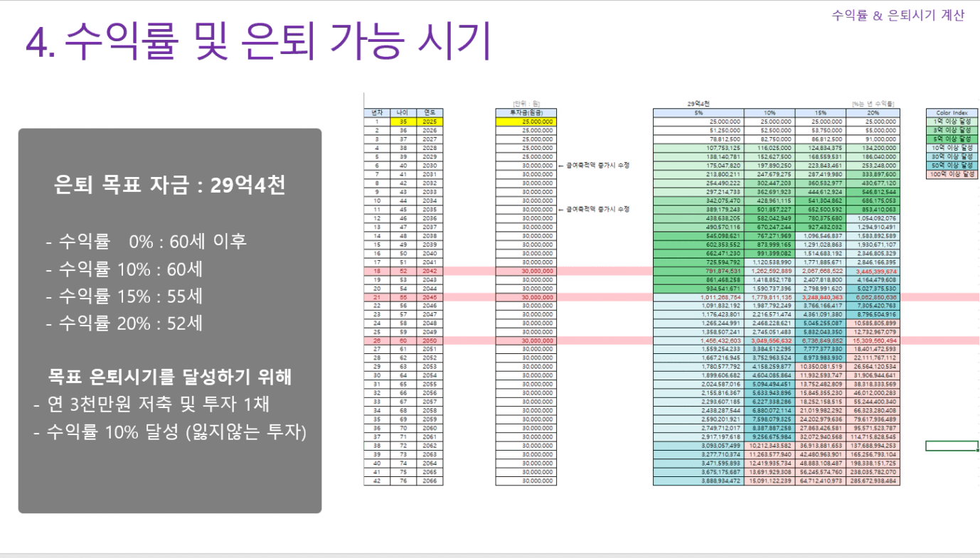Click the final cell value '285,672,938,484'

point(875,481)
